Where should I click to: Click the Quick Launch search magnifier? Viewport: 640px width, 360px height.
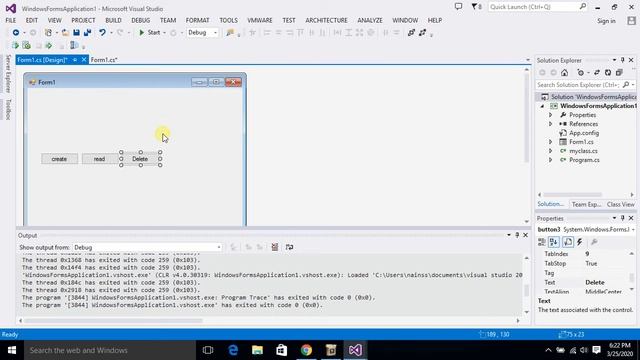pos(582,7)
